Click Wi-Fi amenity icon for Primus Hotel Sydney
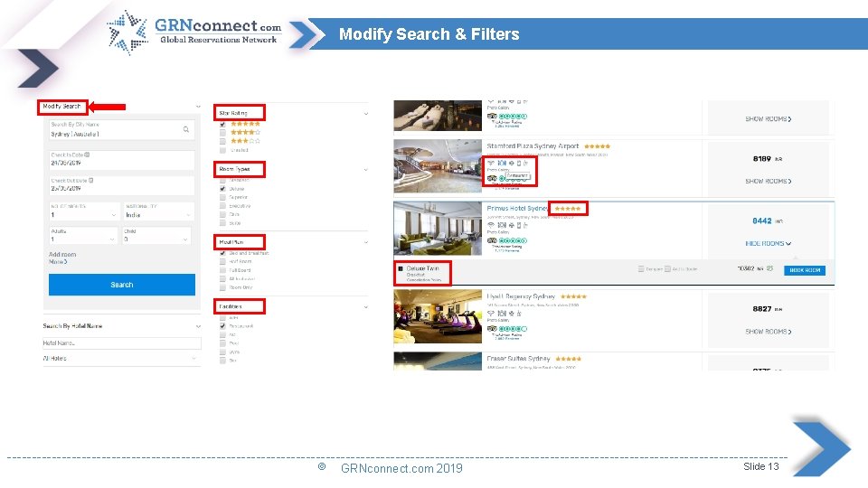 click(x=491, y=225)
